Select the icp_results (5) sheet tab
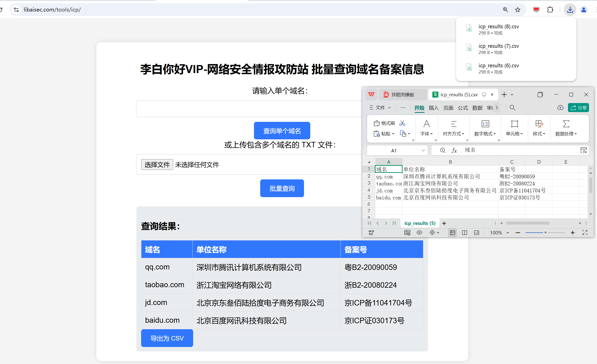597x364 pixels. 420,223
